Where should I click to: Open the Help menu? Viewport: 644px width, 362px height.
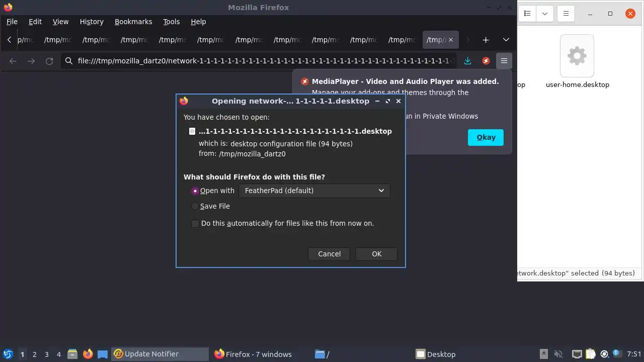[x=198, y=22]
